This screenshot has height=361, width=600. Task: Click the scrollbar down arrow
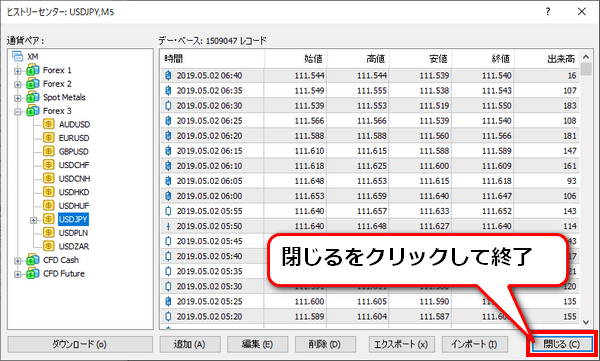click(586, 323)
